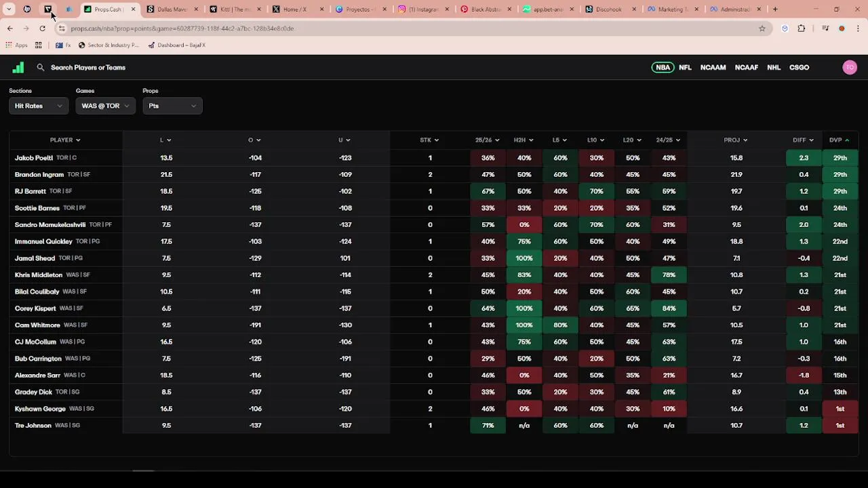Select Tre Johnson player name
The width and height of the screenshot is (868, 488).
[x=33, y=426]
